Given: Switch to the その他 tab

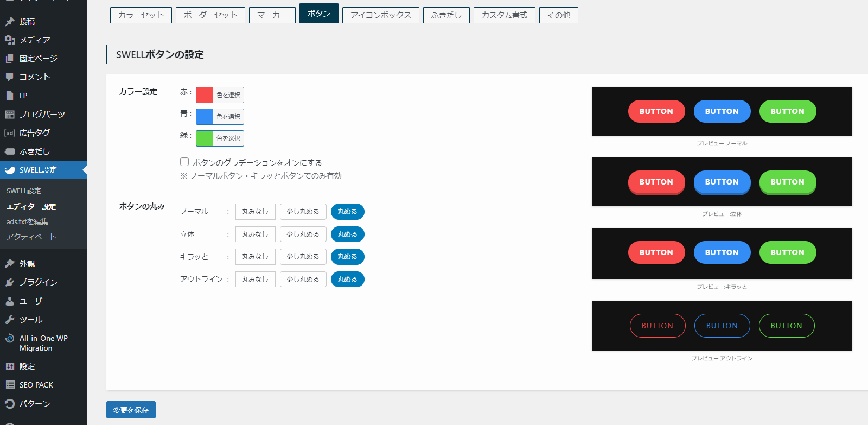Looking at the screenshot, I should [559, 15].
